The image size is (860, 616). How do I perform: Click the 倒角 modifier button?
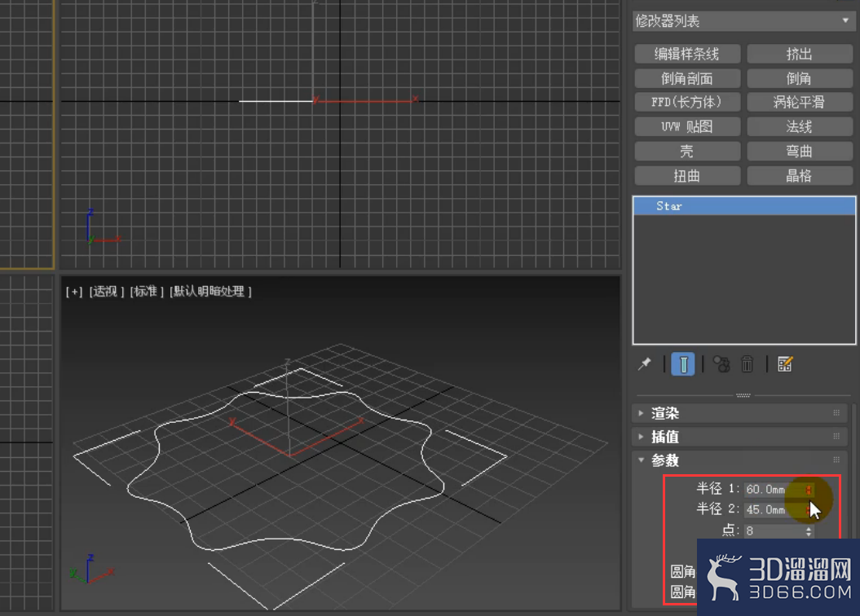coord(799,78)
